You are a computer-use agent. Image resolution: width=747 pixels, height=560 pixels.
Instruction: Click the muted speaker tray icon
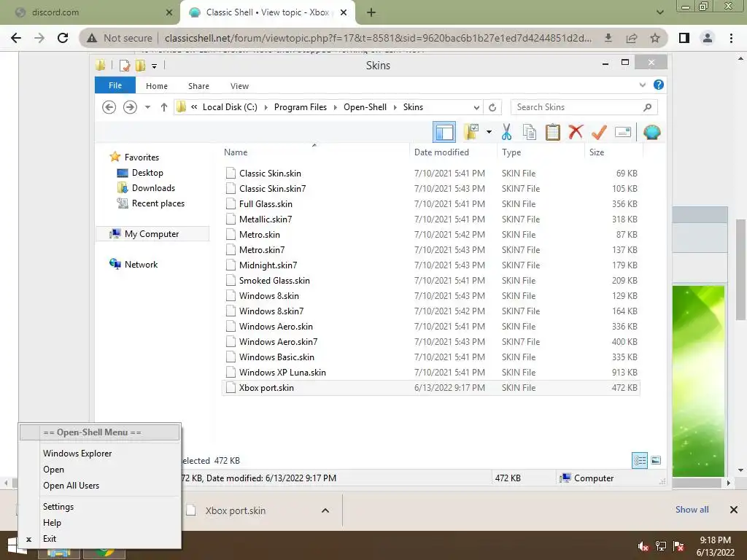[643, 545]
